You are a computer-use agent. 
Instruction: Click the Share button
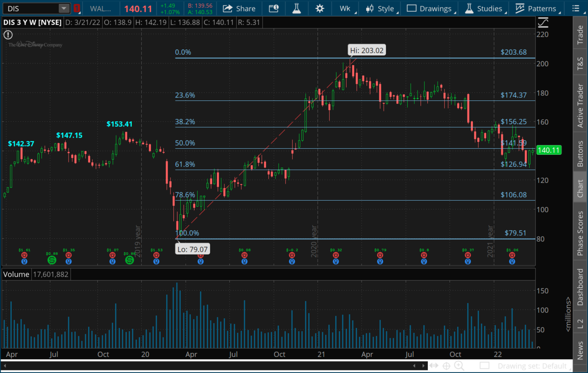pos(239,8)
